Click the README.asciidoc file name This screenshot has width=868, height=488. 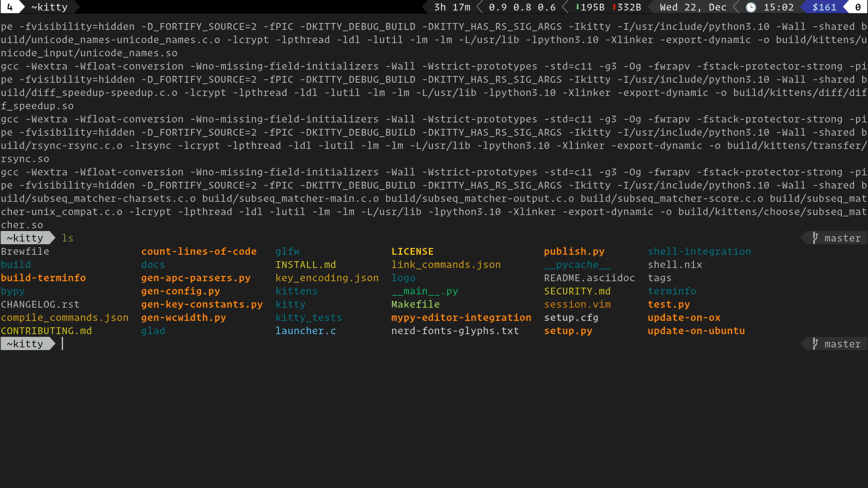tap(590, 278)
